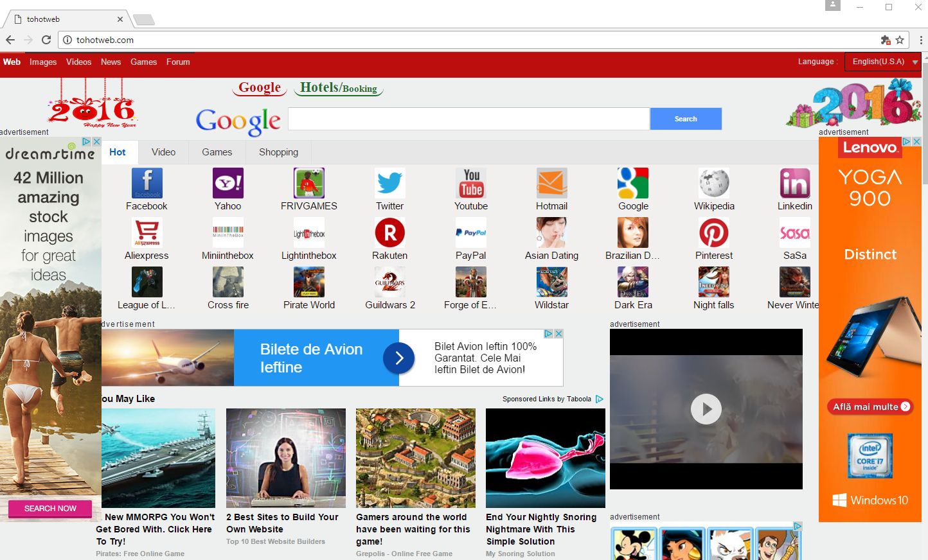This screenshot has height=560, width=928.
Task: Go back with the browser back arrow
Action: [x=10, y=40]
